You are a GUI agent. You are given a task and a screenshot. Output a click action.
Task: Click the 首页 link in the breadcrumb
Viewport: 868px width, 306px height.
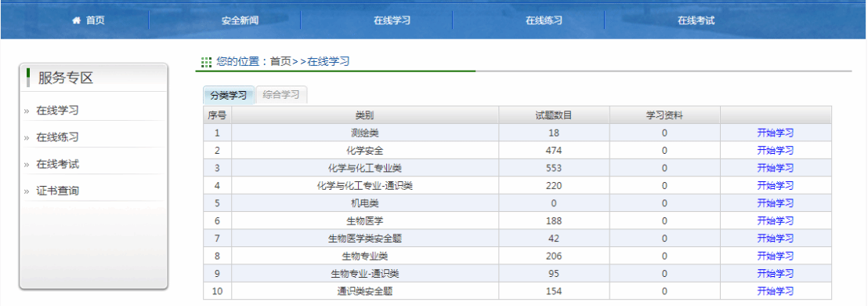(280, 62)
